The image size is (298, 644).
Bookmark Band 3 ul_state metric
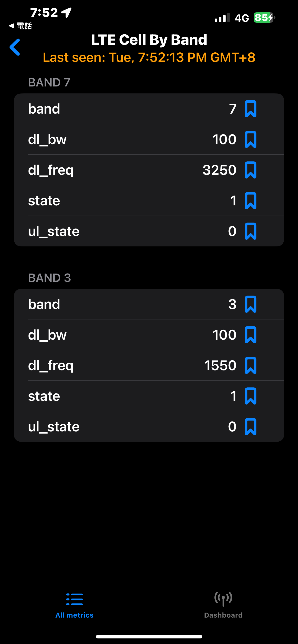coord(250,427)
